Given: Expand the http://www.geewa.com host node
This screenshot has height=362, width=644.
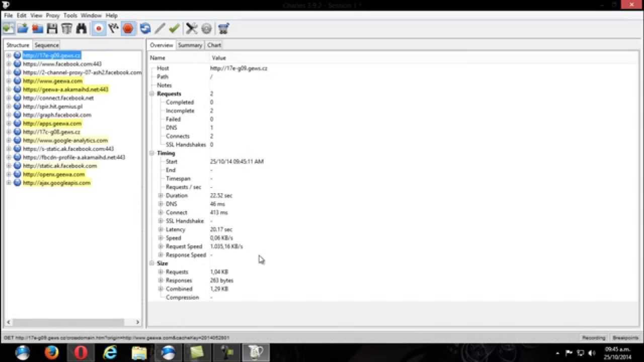Looking at the screenshot, I should [9, 81].
